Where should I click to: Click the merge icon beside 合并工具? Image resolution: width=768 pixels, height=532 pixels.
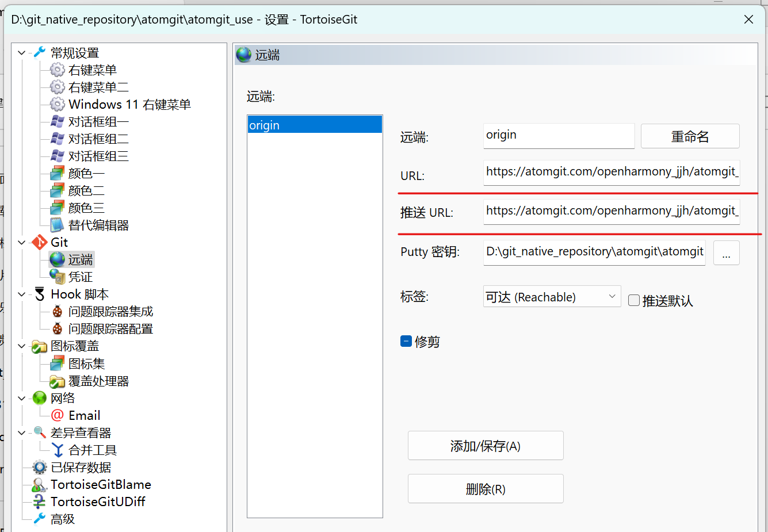tap(58, 450)
